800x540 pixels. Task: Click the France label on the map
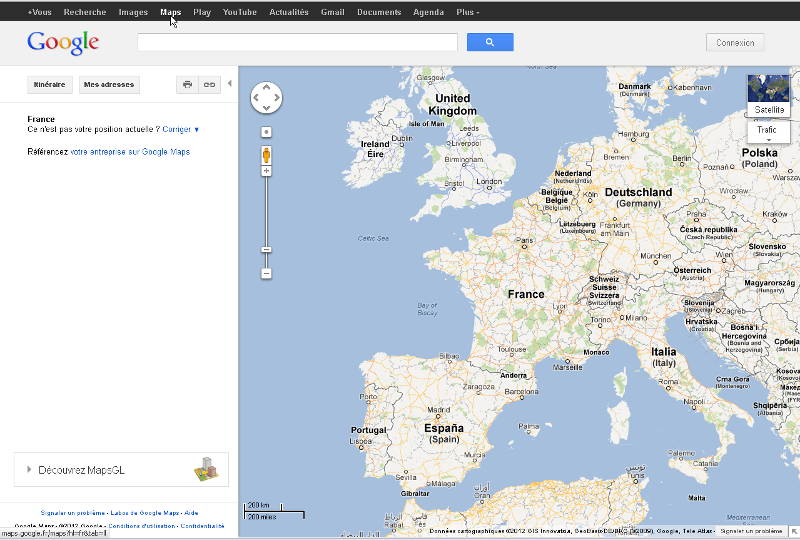click(526, 294)
